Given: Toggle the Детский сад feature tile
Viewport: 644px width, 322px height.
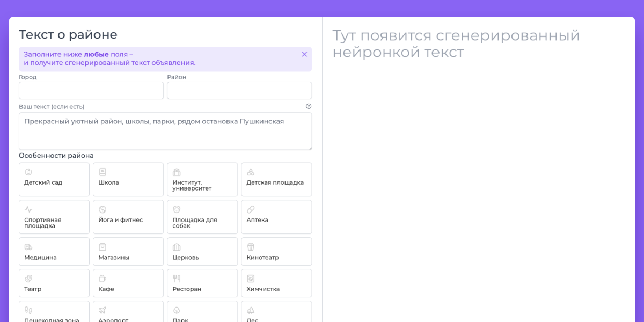Looking at the screenshot, I should coord(54,179).
